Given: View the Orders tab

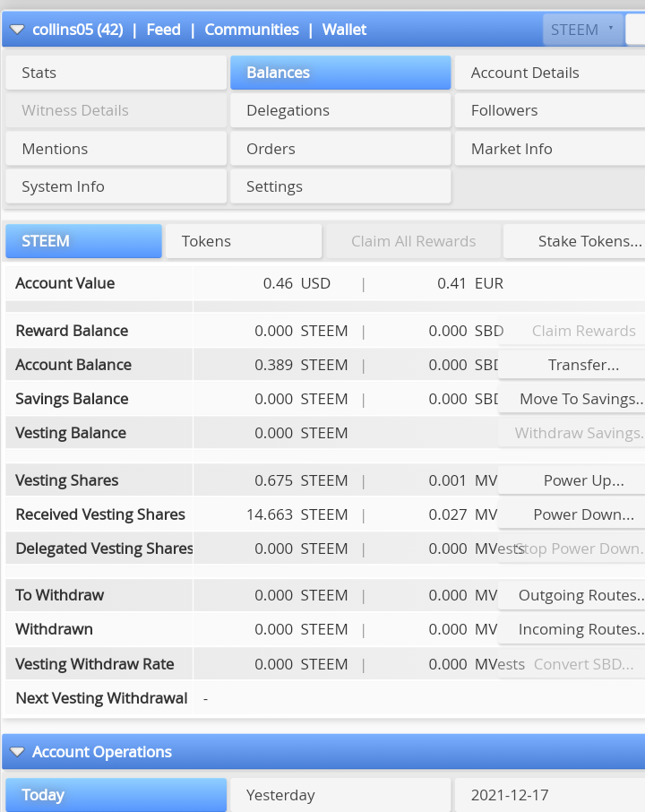Looking at the screenshot, I should (x=340, y=149).
